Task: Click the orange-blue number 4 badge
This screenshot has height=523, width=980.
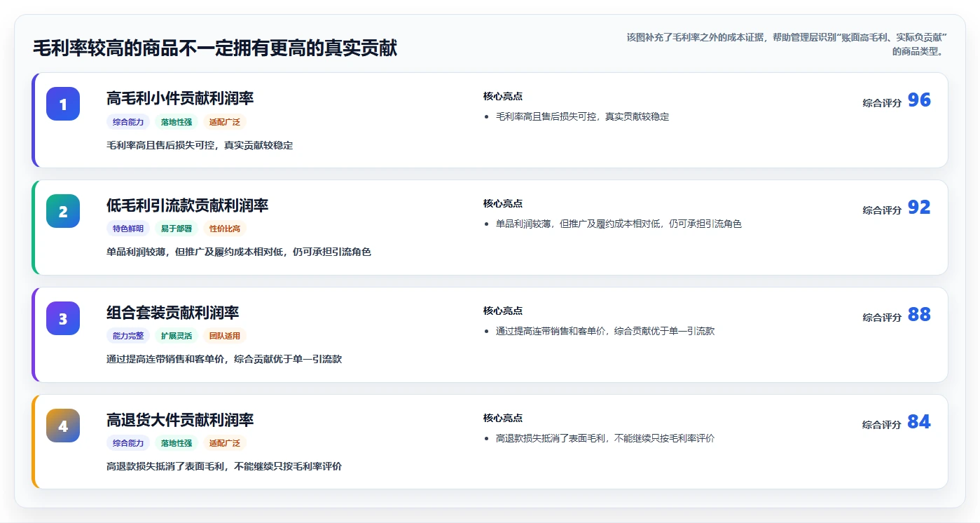Action: coord(63,426)
